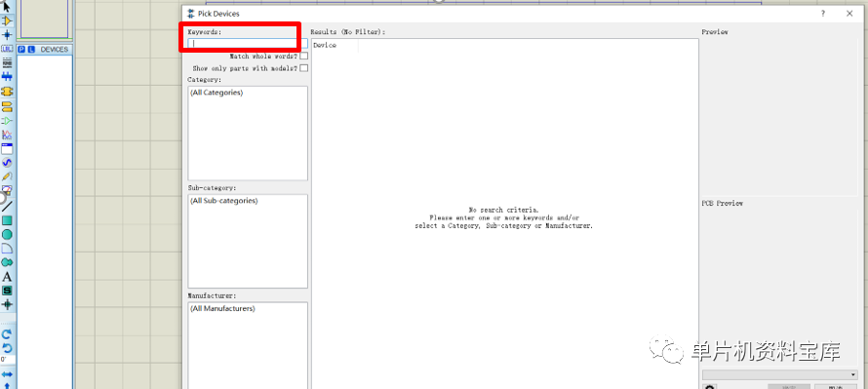Choose the Generator Mode sine-wave tool
Screen dimensions: 868x389
(x=7, y=163)
